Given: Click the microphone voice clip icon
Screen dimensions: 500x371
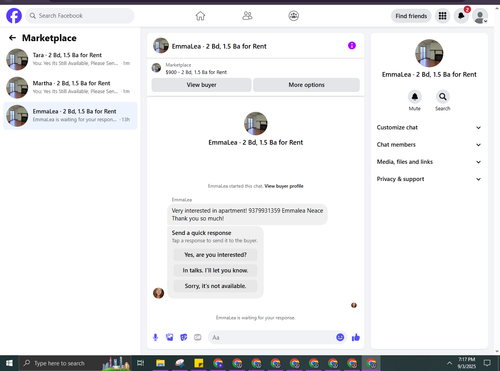Looking at the screenshot, I should point(155,337).
